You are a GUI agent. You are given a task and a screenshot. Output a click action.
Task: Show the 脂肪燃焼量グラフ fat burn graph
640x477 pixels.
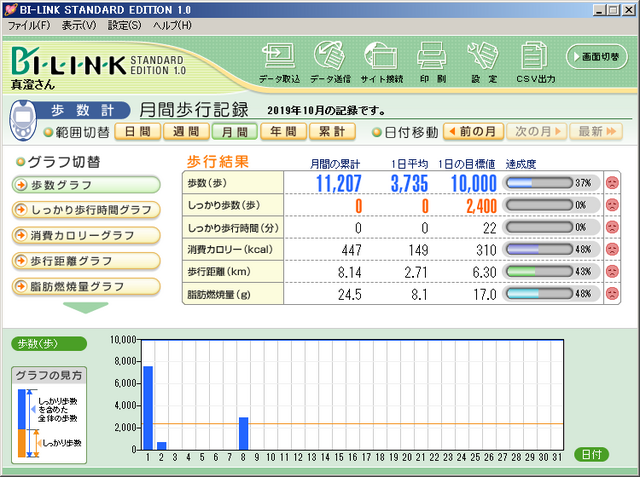(86, 286)
